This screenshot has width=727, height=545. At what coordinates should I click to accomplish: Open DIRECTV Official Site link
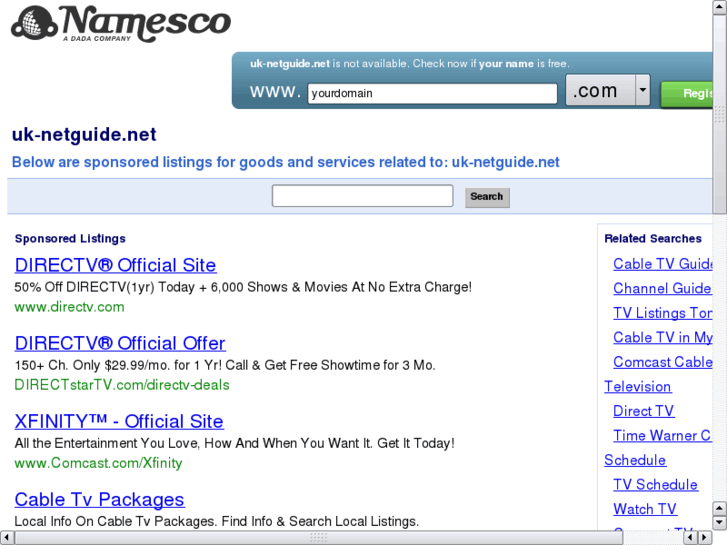tap(115, 265)
